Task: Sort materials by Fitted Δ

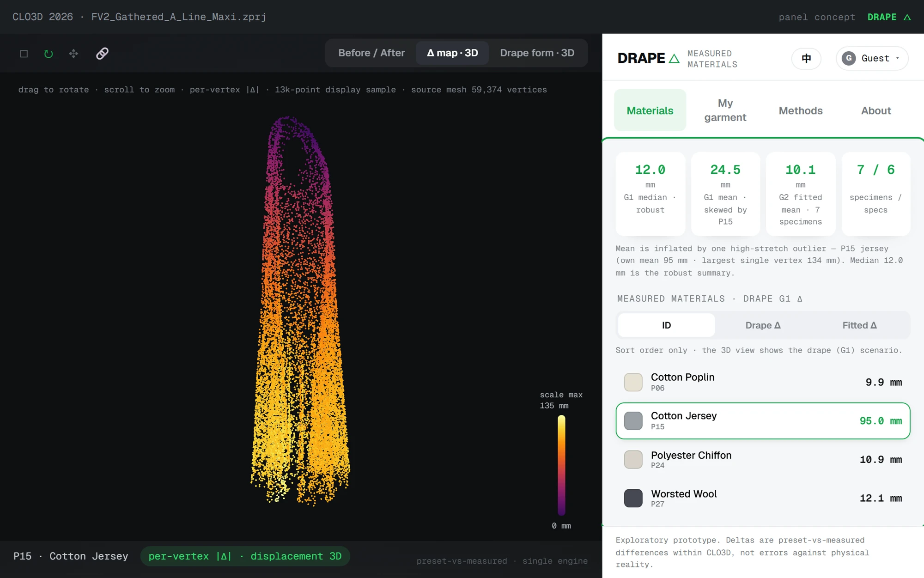Action: (x=859, y=325)
